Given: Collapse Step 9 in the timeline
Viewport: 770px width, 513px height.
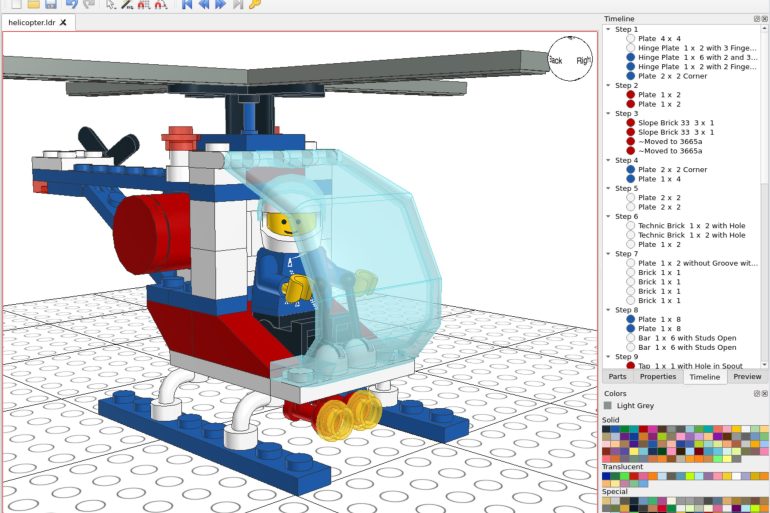Looking at the screenshot, I should 608,357.
